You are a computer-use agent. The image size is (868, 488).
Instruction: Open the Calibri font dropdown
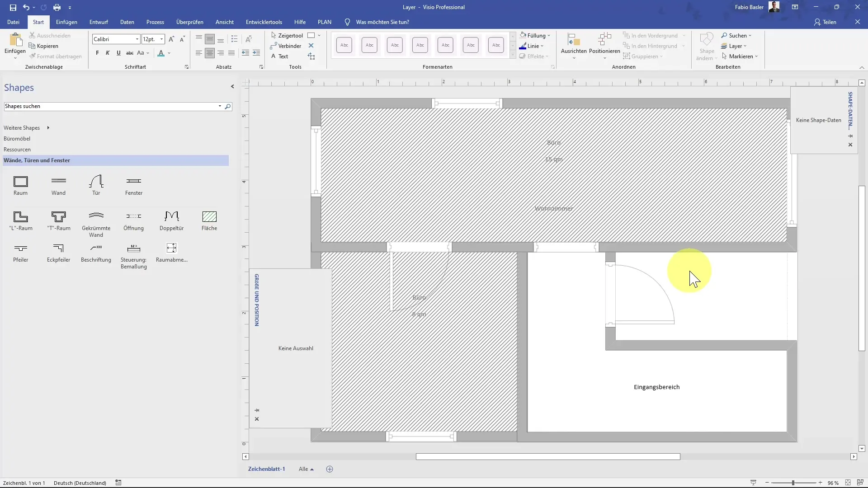tap(137, 39)
